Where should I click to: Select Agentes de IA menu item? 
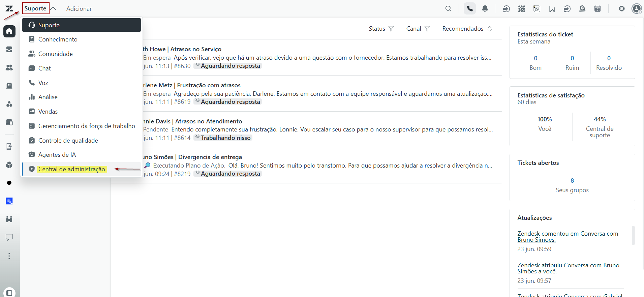click(82, 155)
